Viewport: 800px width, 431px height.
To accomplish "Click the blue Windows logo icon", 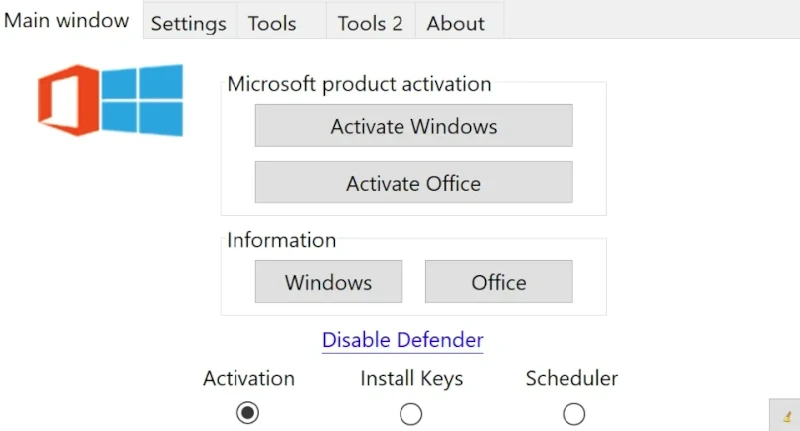I will click(142, 100).
